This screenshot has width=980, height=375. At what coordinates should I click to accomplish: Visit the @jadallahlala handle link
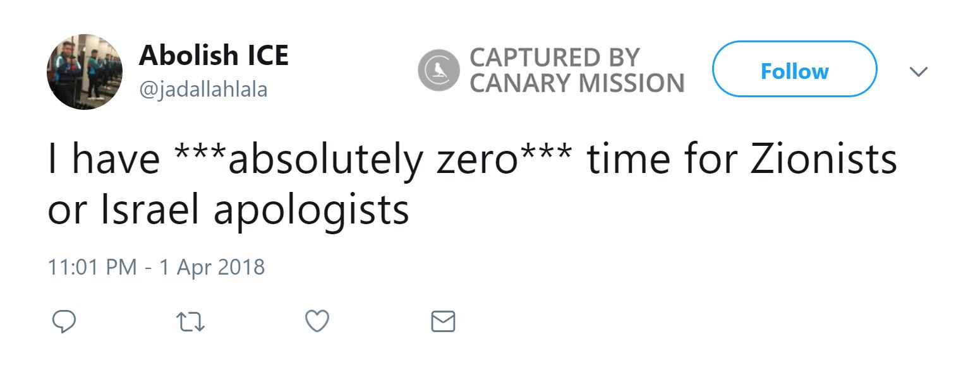click(203, 89)
